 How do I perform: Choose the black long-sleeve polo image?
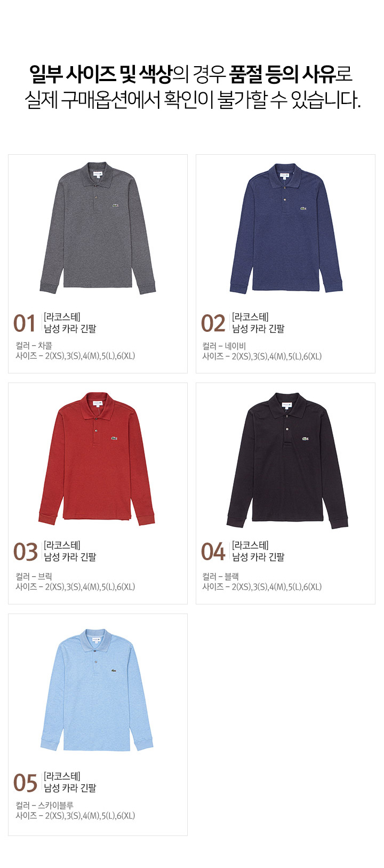(x=287, y=460)
